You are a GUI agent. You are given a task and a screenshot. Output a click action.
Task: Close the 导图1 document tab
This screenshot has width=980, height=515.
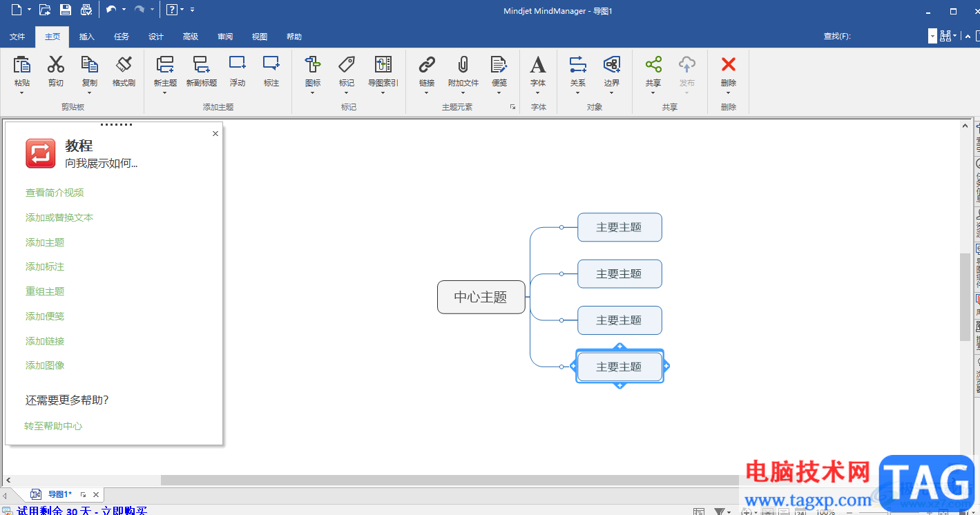click(96, 494)
